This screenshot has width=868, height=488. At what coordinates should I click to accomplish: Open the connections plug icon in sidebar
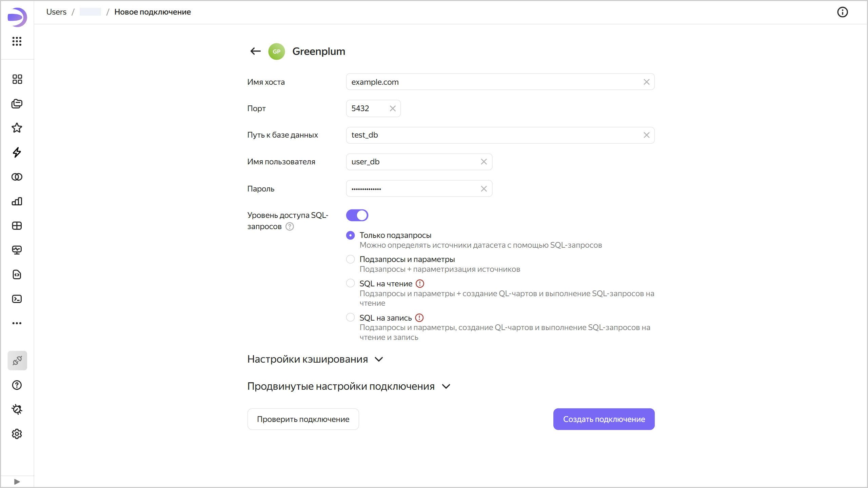tap(17, 361)
